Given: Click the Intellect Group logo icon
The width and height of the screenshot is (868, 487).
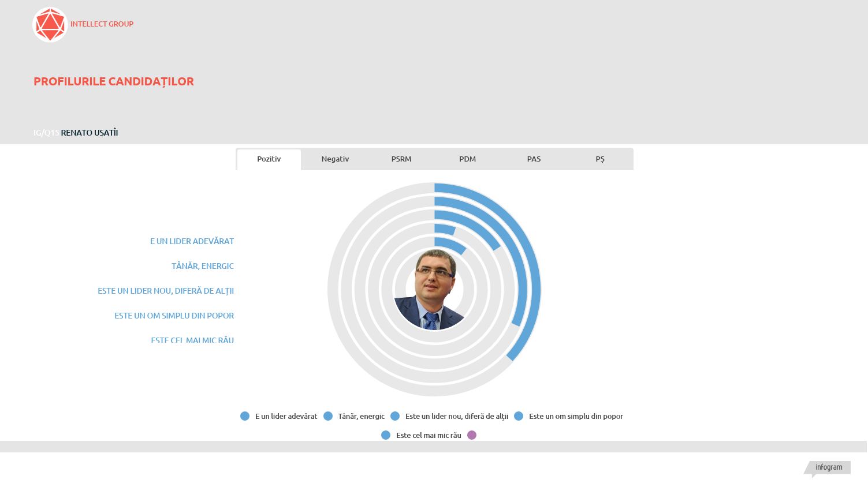Looking at the screenshot, I should click(x=50, y=25).
